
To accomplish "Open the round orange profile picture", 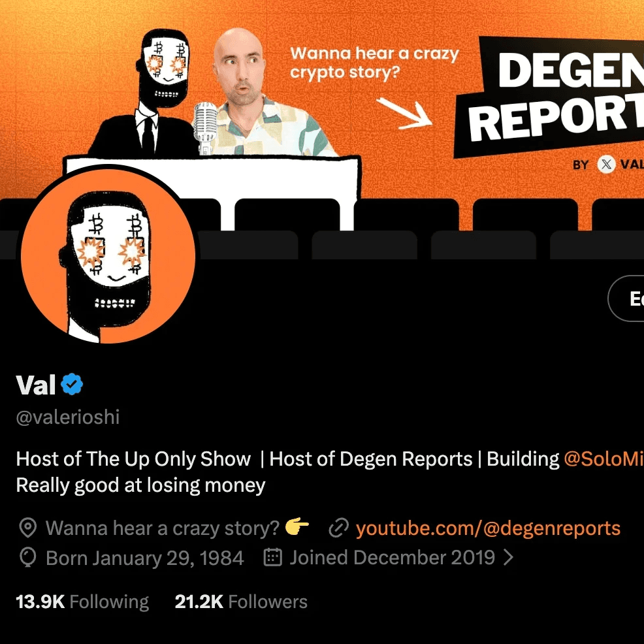I will 108,255.
